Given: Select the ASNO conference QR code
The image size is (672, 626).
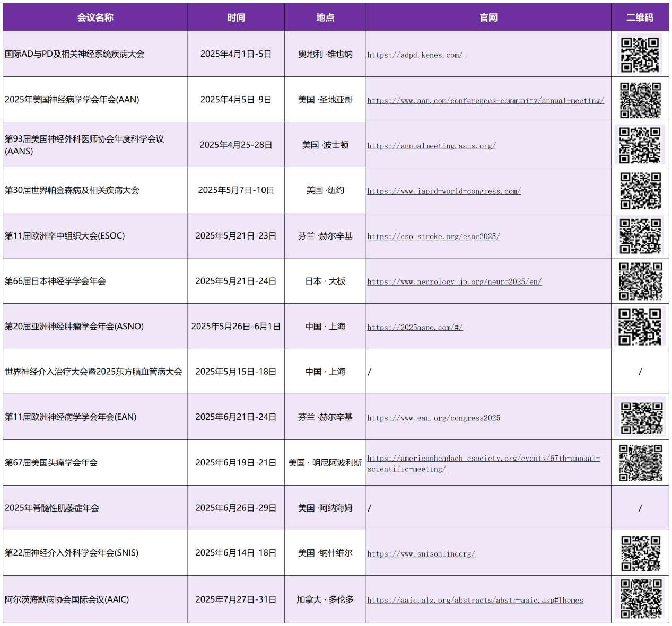Looking at the screenshot, I should click(640, 327).
